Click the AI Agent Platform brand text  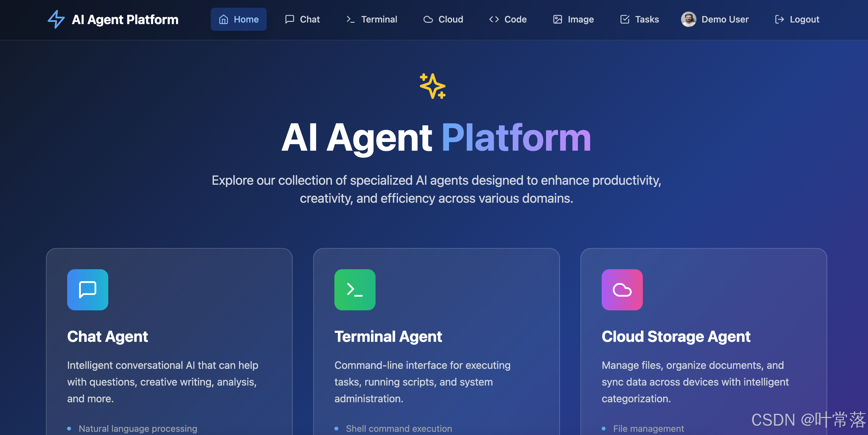125,19
